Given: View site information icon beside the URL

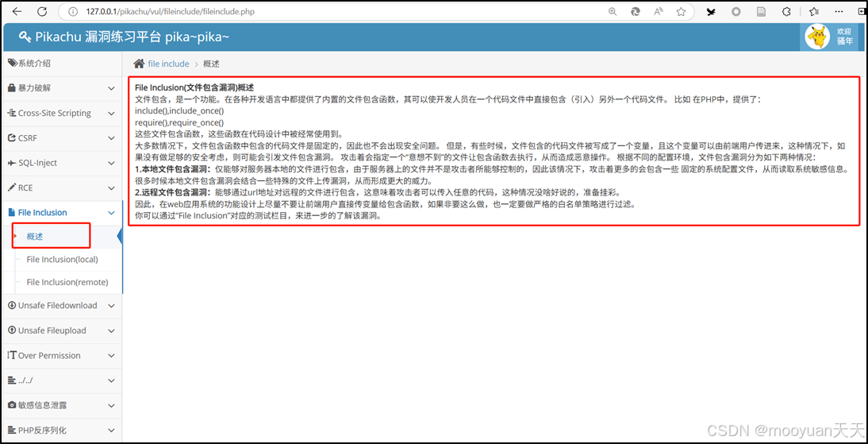Looking at the screenshot, I should pyautogui.click(x=72, y=11).
